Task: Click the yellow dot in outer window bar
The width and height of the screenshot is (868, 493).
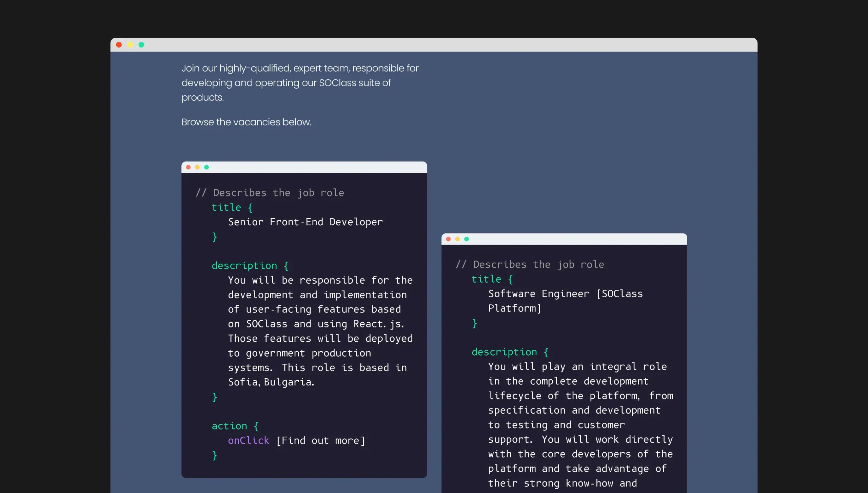Action: point(130,45)
